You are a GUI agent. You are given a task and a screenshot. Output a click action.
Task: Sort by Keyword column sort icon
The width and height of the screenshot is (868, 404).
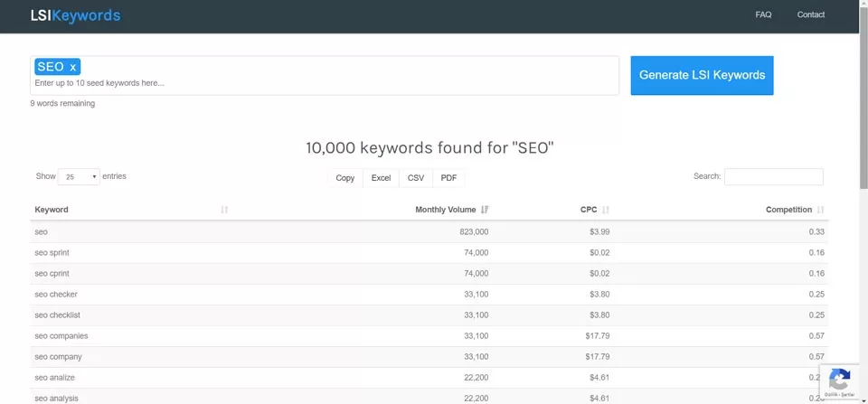(x=224, y=210)
